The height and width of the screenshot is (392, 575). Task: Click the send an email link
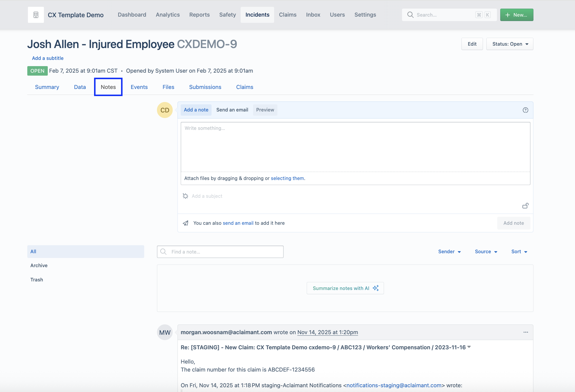click(238, 223)
